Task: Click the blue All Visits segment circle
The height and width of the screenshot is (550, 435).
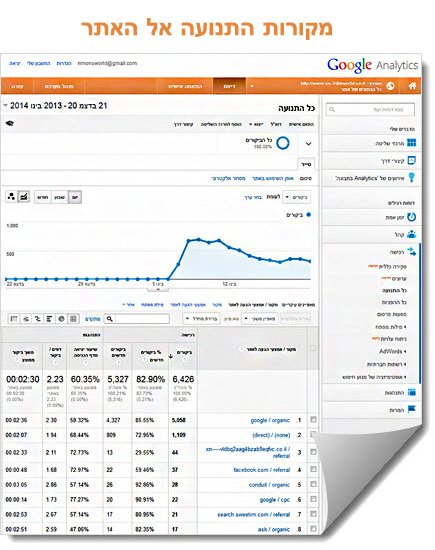Action: (283, 143)
